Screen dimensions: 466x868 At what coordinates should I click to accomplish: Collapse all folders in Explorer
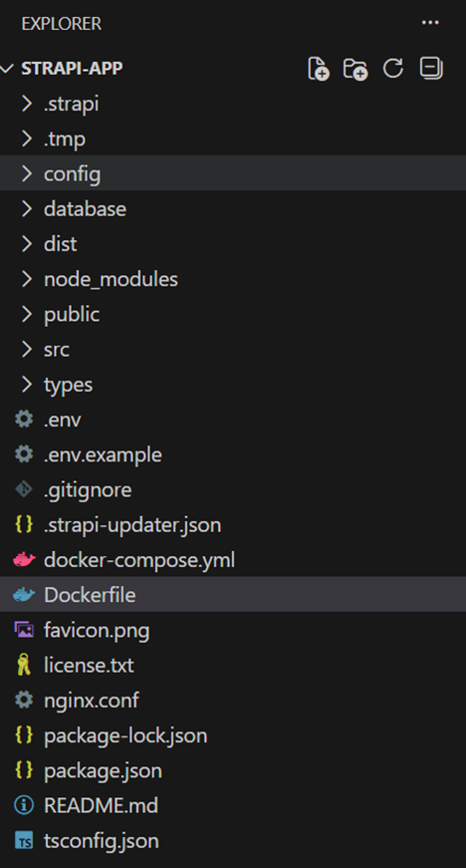431,68
